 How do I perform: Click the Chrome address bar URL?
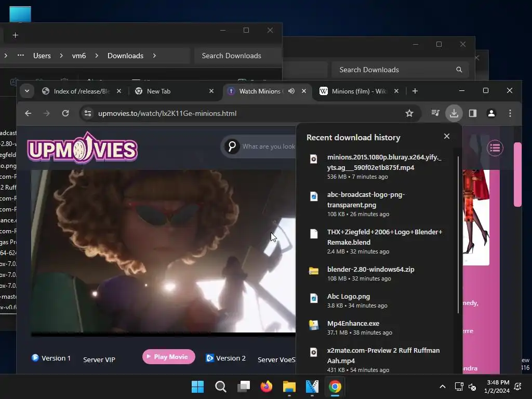167,113
